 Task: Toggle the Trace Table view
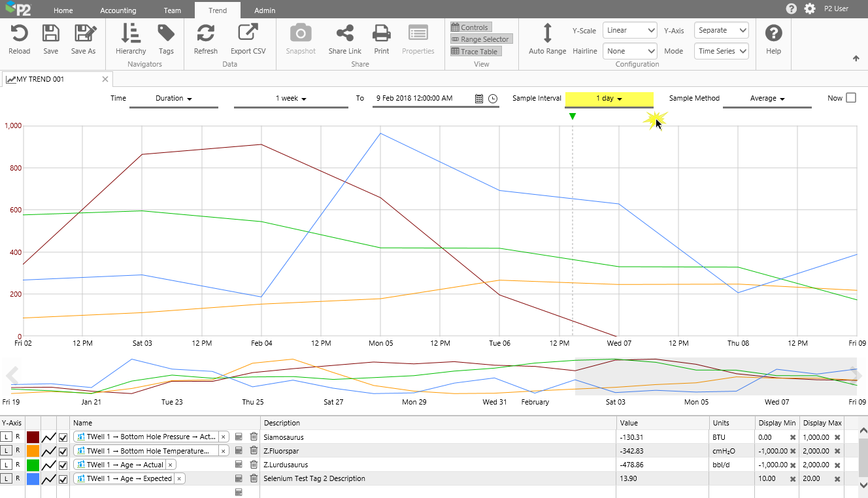(475, 52)
